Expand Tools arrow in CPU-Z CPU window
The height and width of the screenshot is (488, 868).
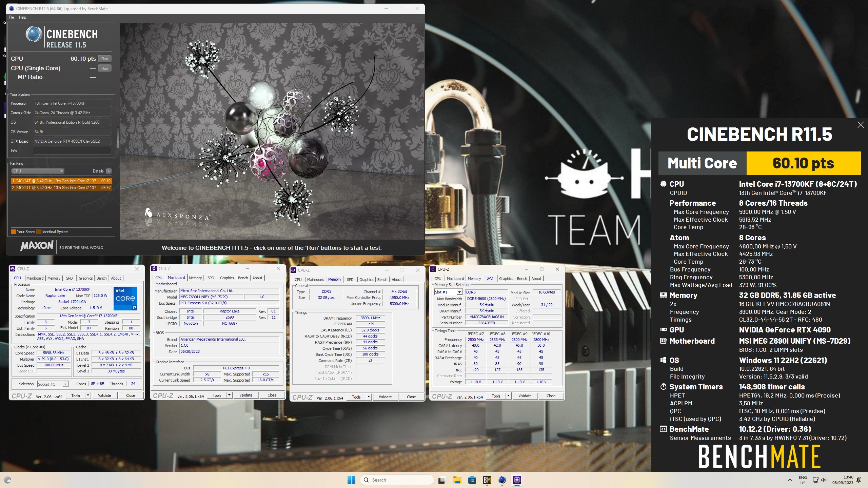coord(88,395)
